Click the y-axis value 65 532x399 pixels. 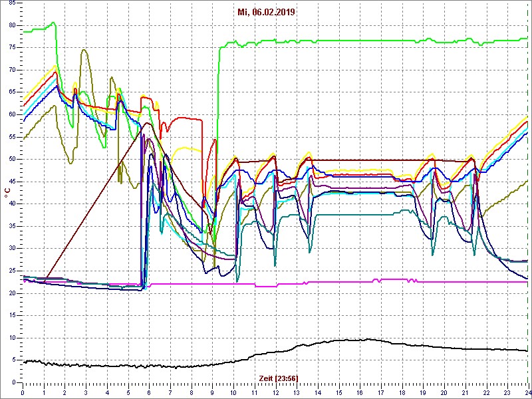coord(11,92)
